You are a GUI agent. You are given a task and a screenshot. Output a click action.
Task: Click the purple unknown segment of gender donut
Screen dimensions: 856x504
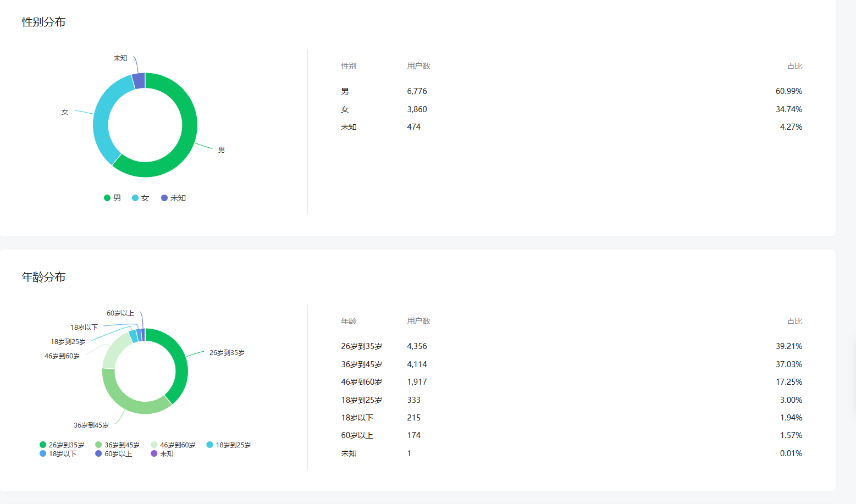[139, 81]
